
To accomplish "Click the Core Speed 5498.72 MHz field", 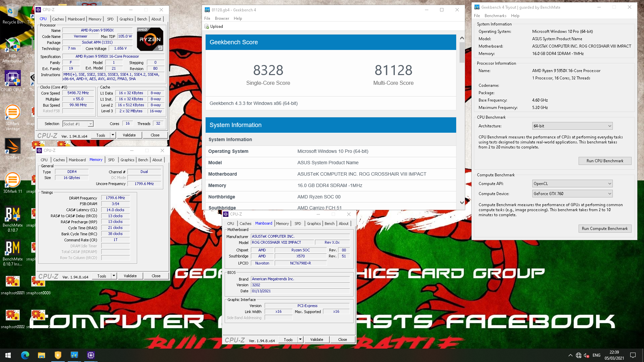I will (x=78, y=93).
